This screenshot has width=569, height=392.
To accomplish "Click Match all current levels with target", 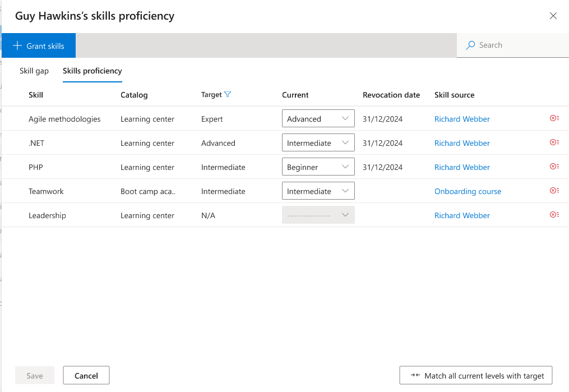I will [x=476, y=376].
